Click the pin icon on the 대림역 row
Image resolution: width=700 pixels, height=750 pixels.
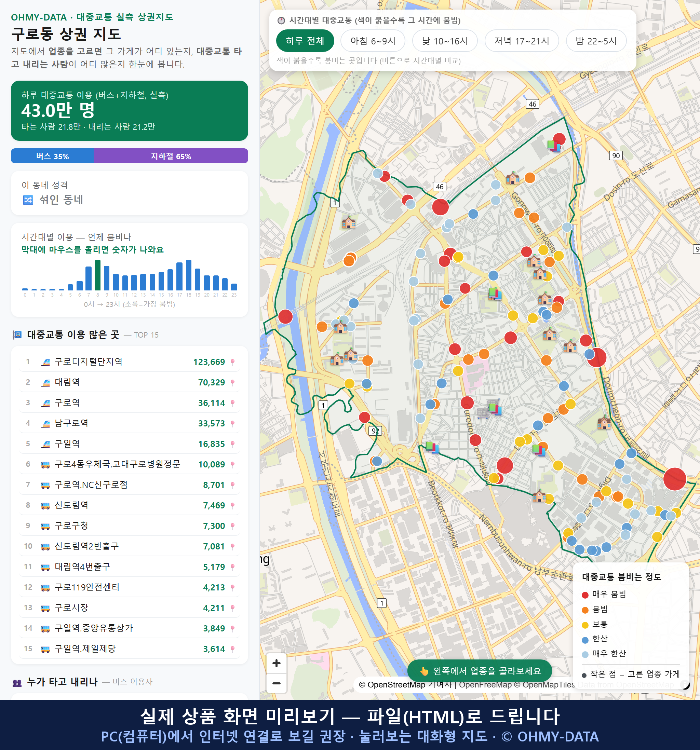point(232,383)
